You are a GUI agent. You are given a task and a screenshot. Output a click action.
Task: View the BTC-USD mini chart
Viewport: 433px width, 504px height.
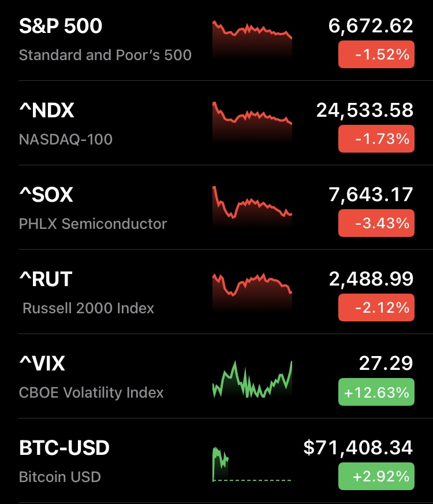252,464
